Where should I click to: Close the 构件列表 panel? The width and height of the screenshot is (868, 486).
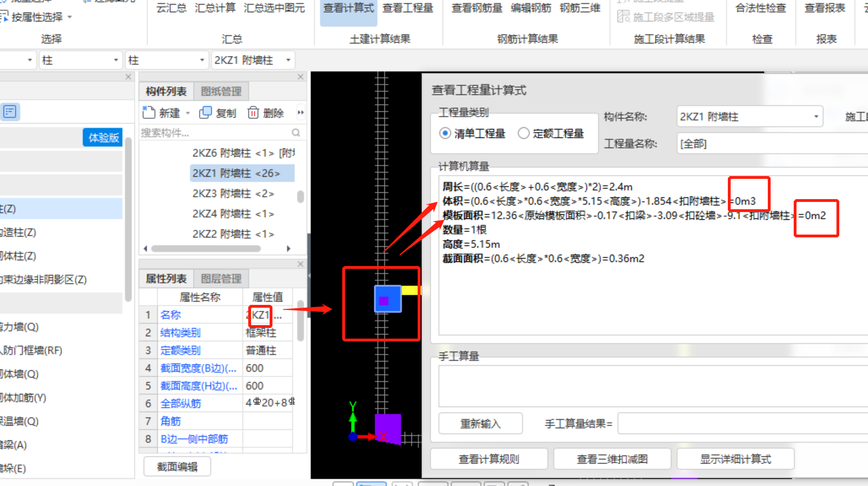coord(301,76)
